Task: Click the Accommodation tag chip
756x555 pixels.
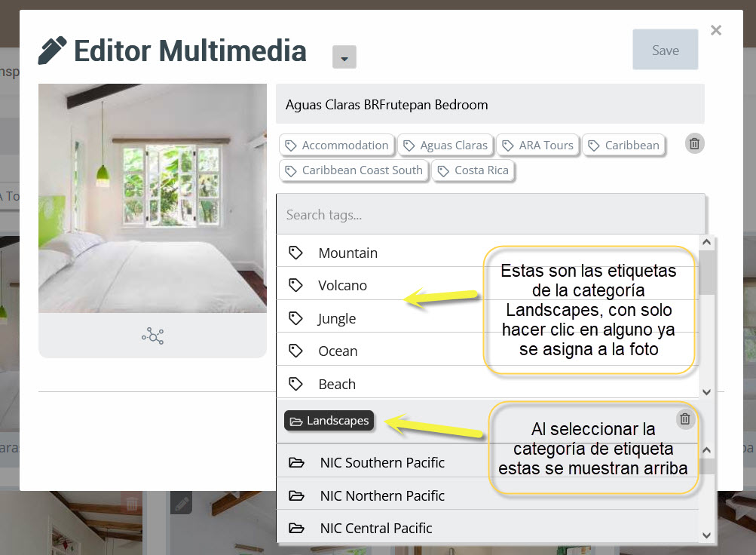Action: pyautogui.click(x=336, y=146)
